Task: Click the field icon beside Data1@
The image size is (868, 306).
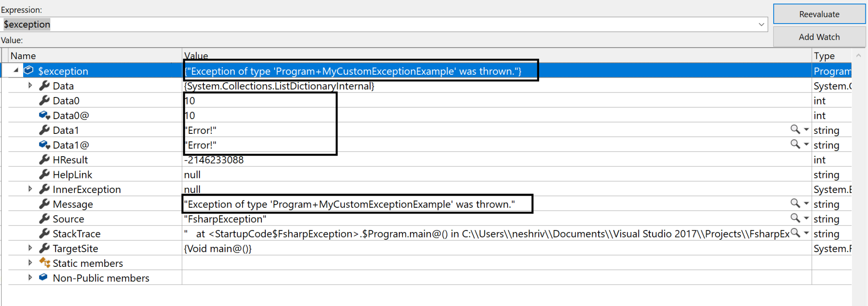Action: point(44,145)
